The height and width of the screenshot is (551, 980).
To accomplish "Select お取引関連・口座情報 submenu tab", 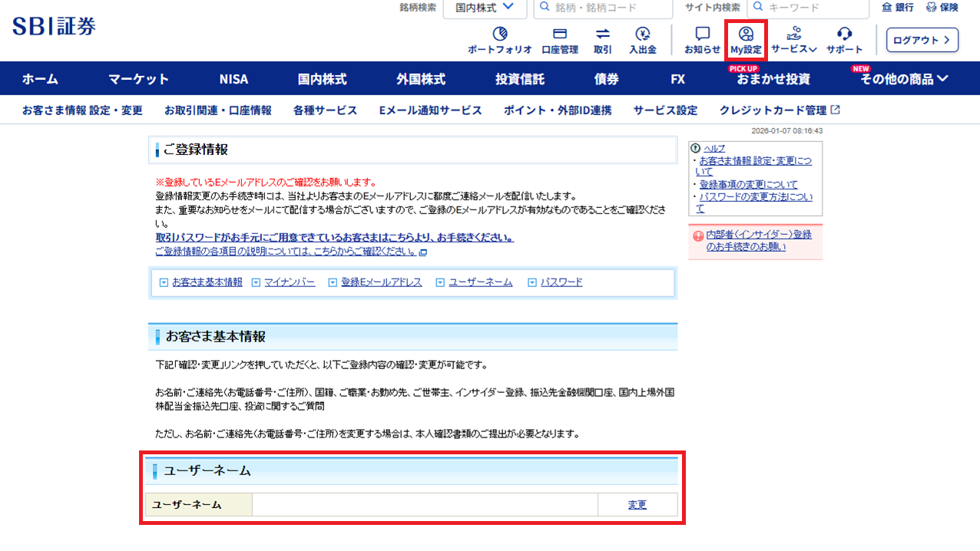I will (x=218, y=111).
